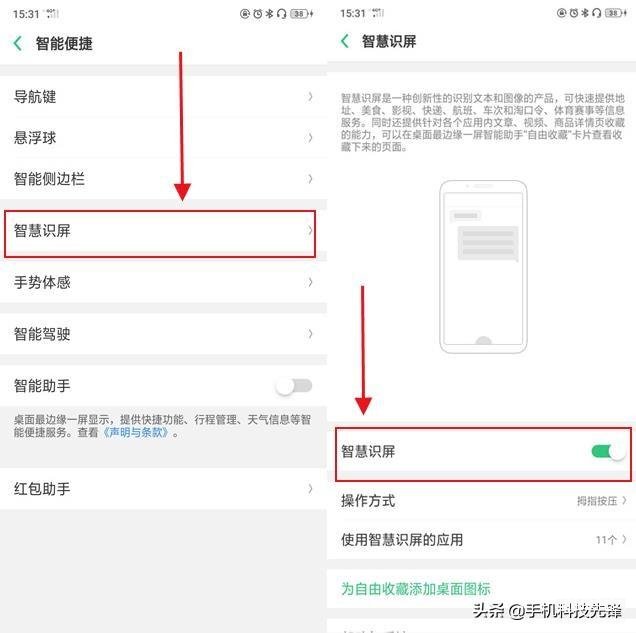Tap back arrow beside 智慧识屏 title
This screenshot has height=633, width=636.
(344, 41)
